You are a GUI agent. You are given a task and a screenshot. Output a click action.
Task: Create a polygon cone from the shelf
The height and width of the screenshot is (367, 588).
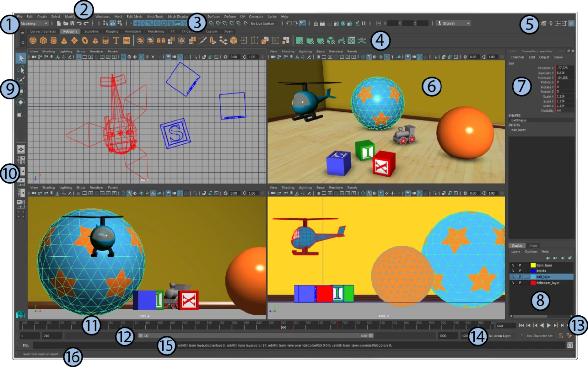pos(64,40)
